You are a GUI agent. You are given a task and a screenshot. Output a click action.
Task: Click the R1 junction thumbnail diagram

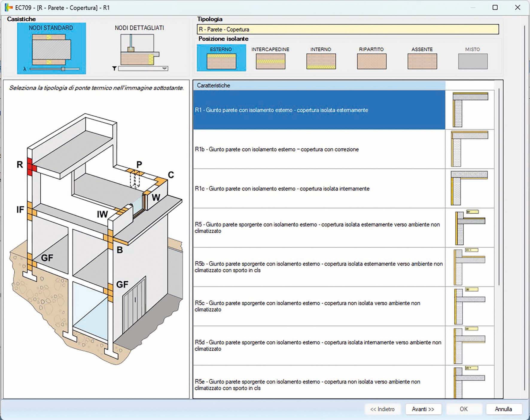click(x=470, y=110)
